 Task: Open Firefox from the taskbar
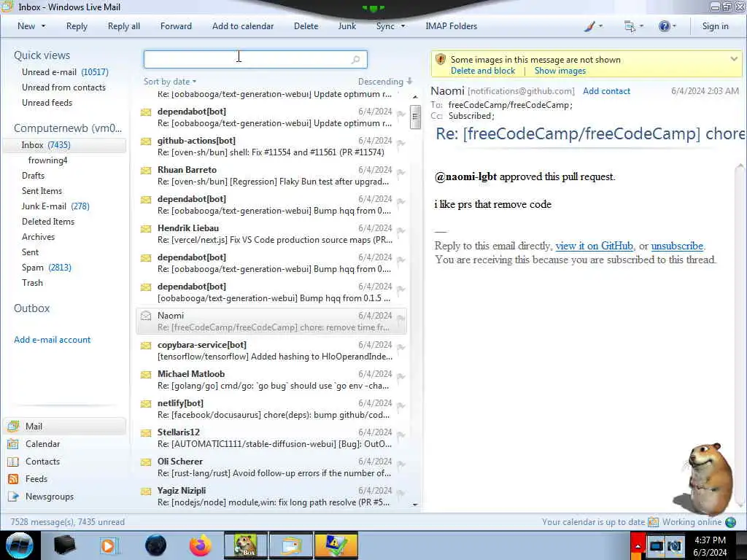pos(200,545)
